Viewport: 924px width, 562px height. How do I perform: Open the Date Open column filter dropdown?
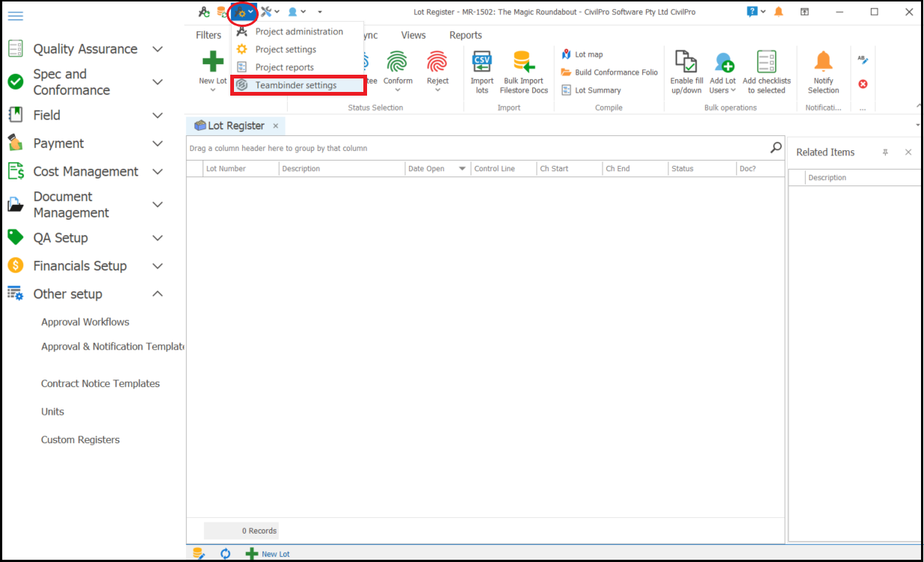[x=463, y=169]
